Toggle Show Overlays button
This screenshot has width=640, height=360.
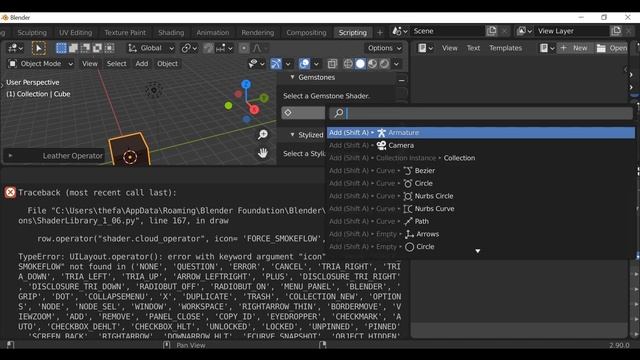coord(304,64)
